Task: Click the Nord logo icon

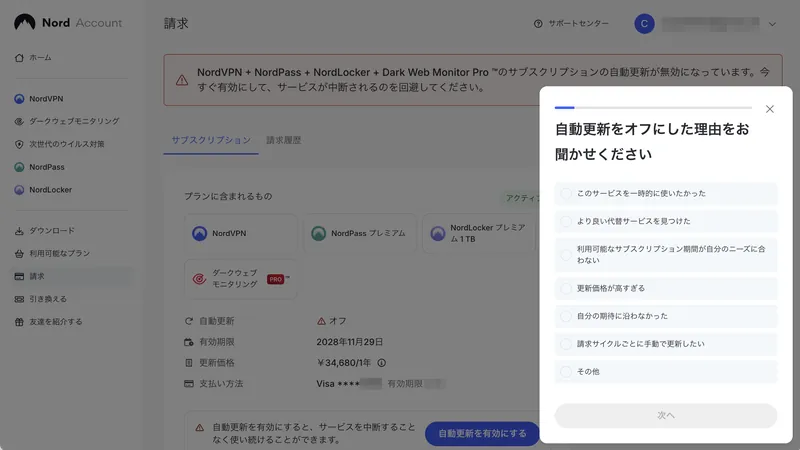Action: point(24,22)
